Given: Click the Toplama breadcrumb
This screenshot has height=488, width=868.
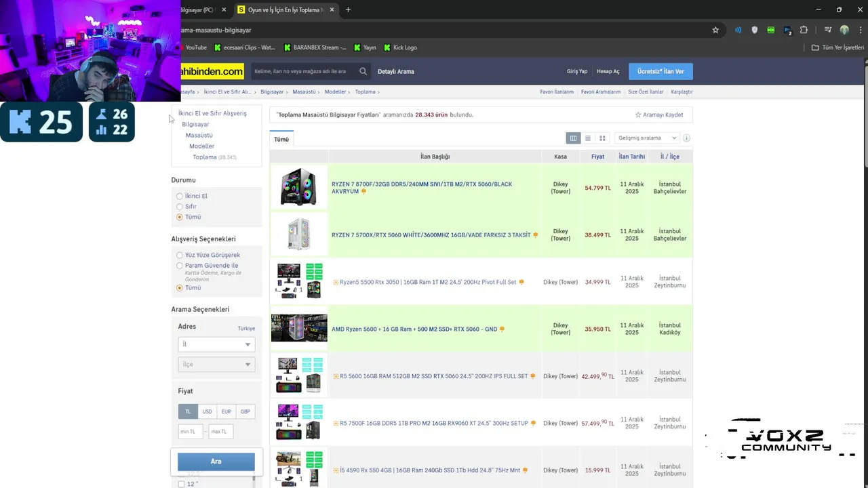Looking at the screenshot, I should [x=365, y=91].
